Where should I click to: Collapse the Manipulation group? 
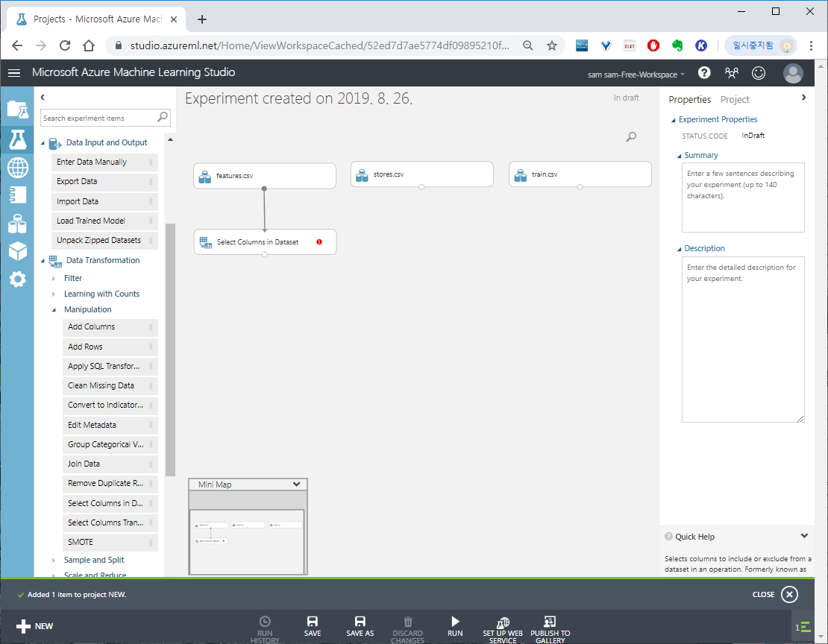[x=53, y=310]
